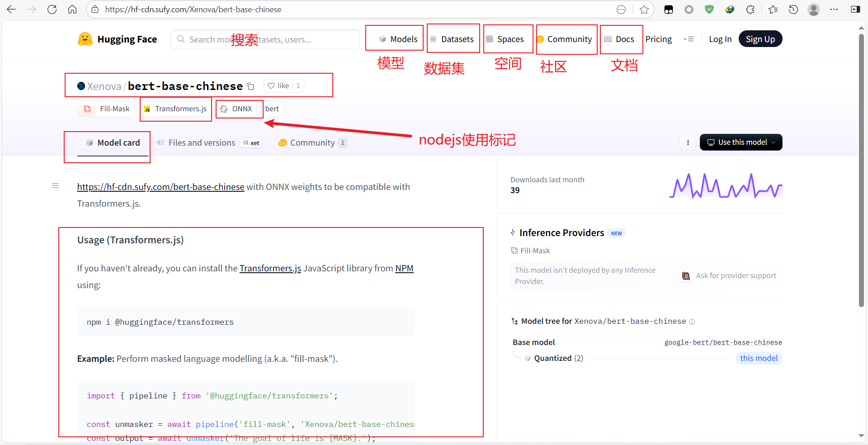Open the Community tab with 1 discussion
868x445 pixels.
312,142
